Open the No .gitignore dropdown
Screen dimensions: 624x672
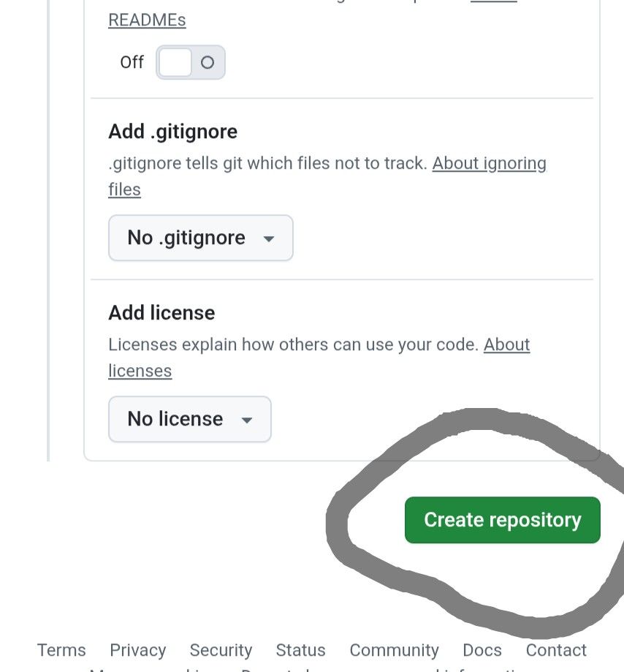point(201,238)
